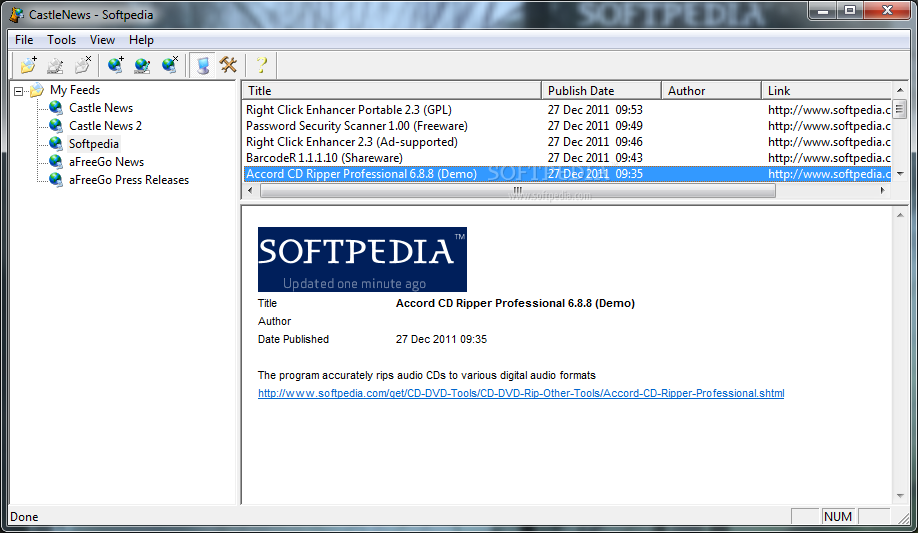This screenshot has width=918, height=533.
Task: Click the Done status bar message
Action: coord(24,517)
